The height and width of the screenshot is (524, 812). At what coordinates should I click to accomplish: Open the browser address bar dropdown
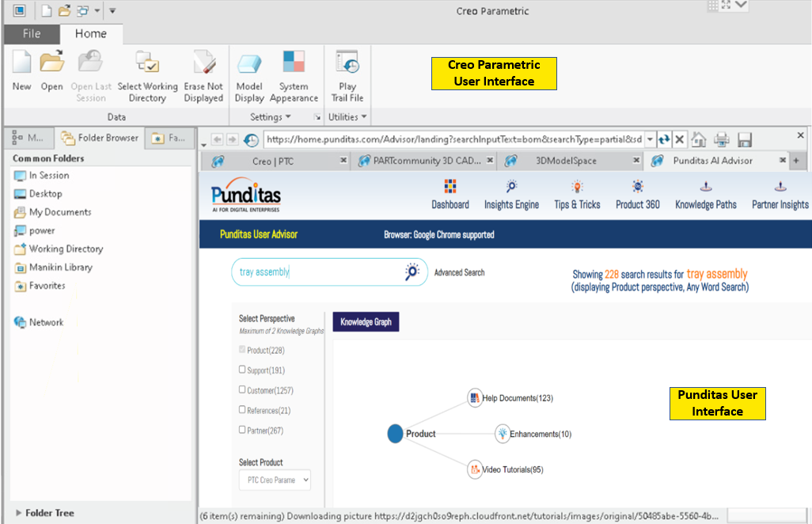click(x=650, y=139)
